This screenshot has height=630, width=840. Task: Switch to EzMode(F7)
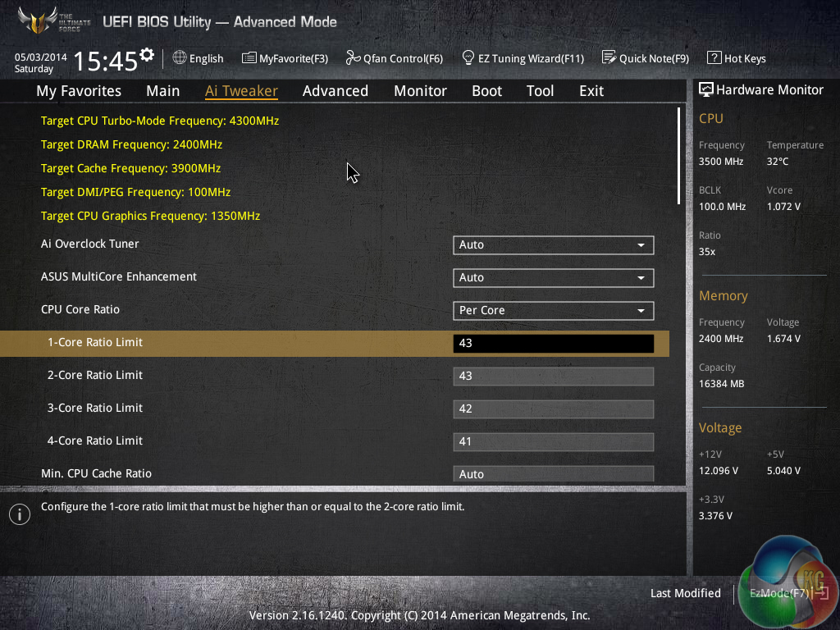pyautogui.click(x=789, y=593)
